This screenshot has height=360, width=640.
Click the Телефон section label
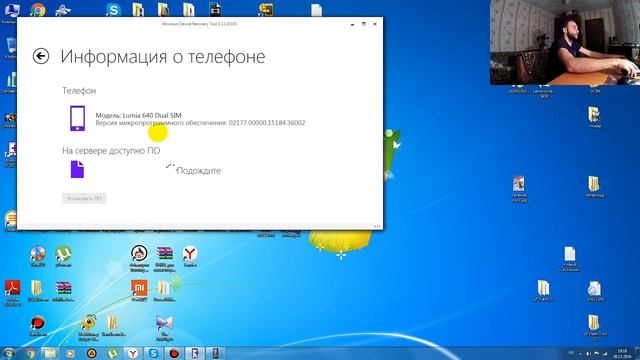coord(79,91)
